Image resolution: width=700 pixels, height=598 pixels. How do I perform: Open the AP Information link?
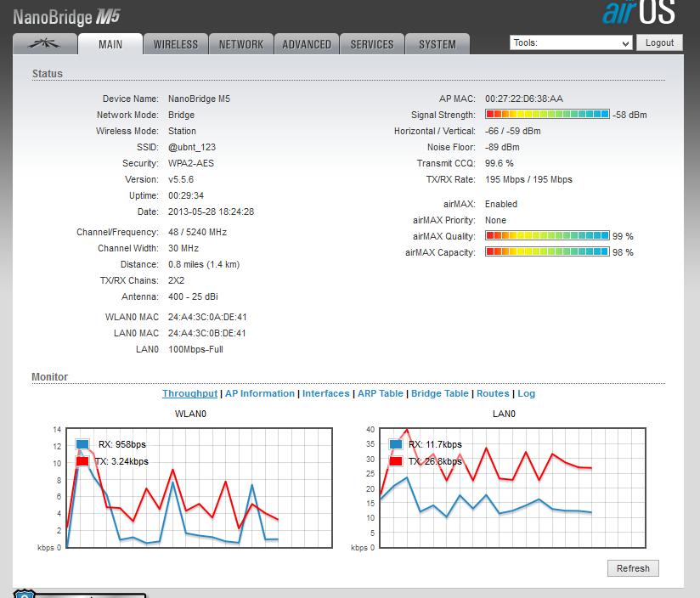pos(260,393)
